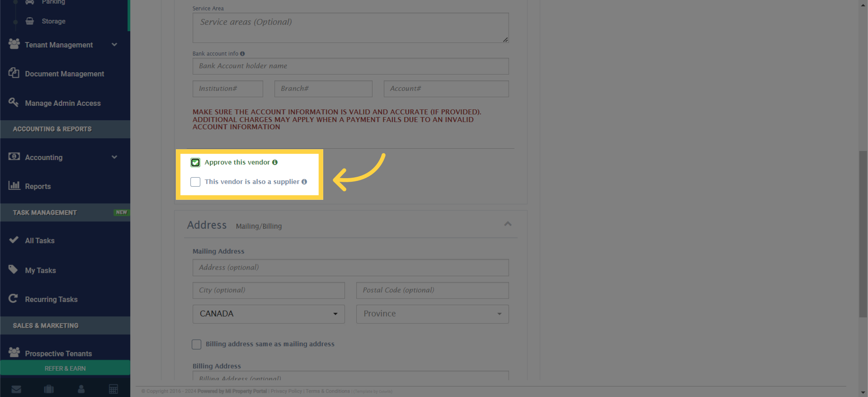
Task: Click the mailing Address (optional) field
Action: 350,268
